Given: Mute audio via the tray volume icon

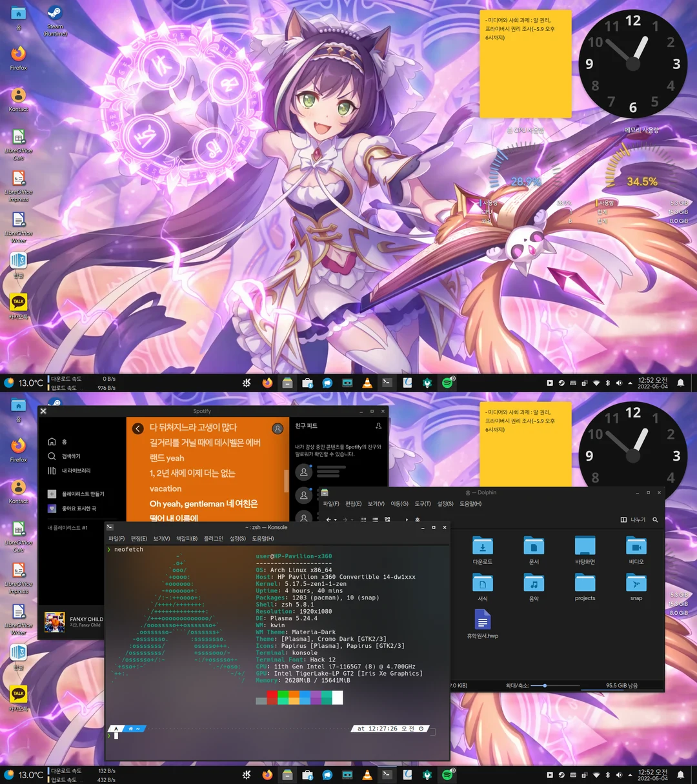Looking at the screenshot, I should tap(619, 775).
